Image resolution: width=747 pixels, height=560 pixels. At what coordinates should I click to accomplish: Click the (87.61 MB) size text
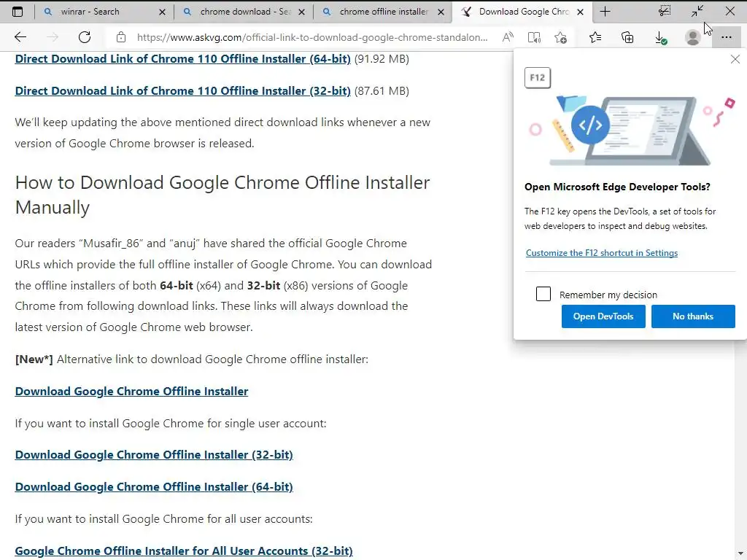[x=382, y=91]
